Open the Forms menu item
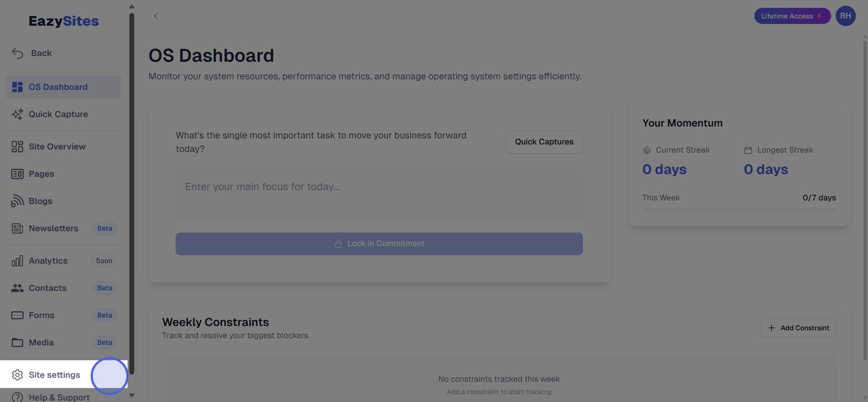Image resolution: width=868 pixels, height=402 pixels. tap(42, 315)
